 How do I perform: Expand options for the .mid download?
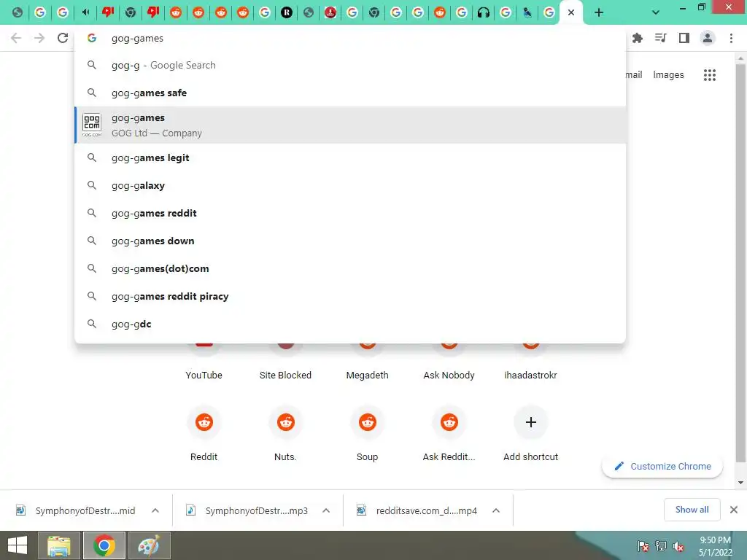(x=155, y=510)
